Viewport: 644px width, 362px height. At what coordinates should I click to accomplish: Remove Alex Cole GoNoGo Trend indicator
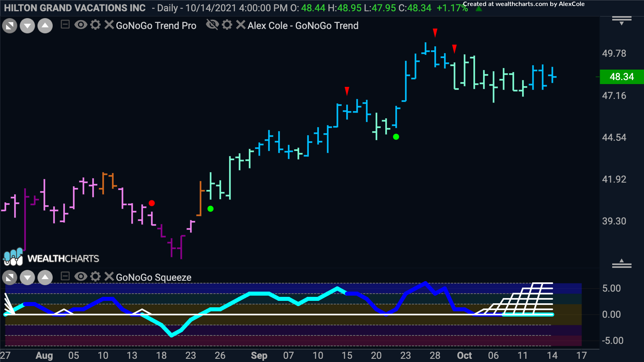click(x=241, y=25)
